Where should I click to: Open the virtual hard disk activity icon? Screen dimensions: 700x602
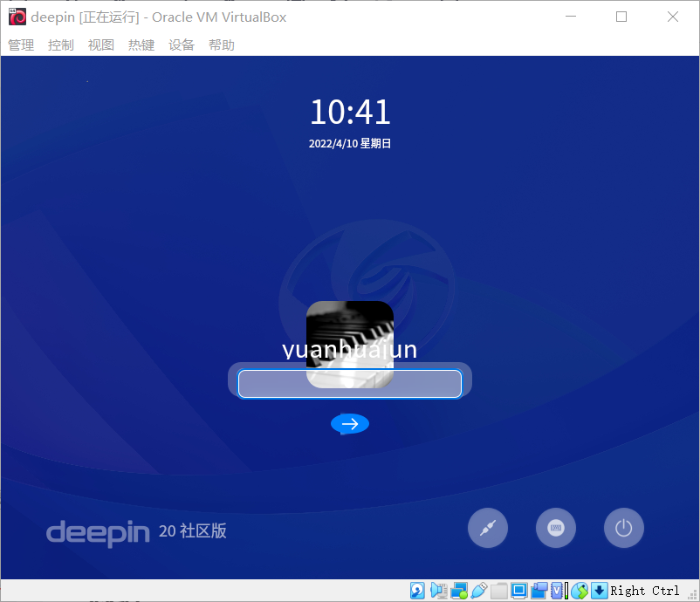[417, 591]
